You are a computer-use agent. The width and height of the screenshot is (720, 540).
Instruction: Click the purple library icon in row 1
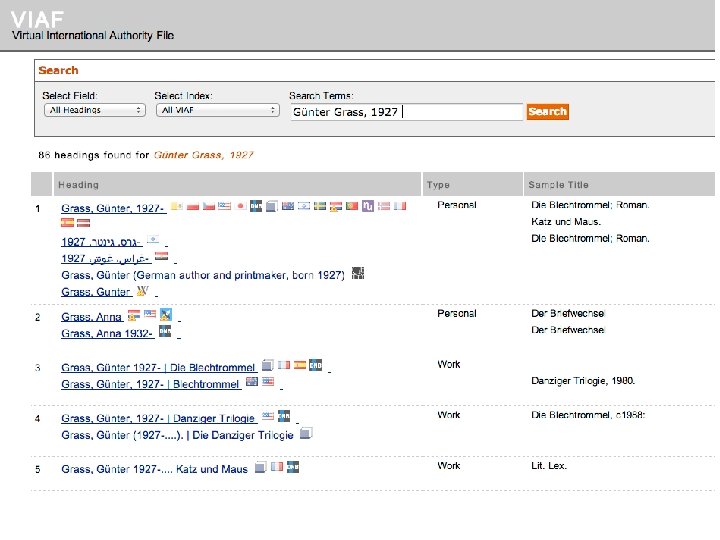pos(368,206)
